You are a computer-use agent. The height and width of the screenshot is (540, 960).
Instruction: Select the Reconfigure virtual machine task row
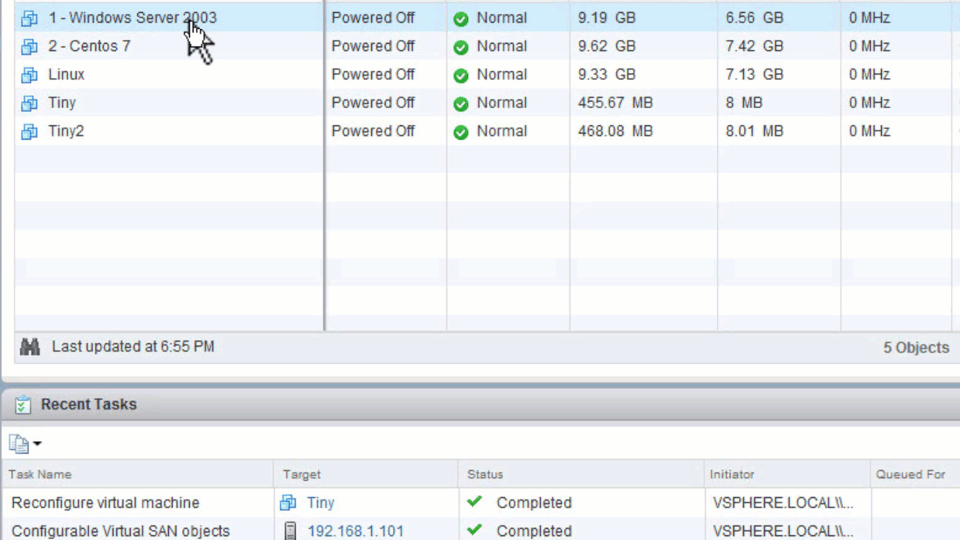coord(105,503)
